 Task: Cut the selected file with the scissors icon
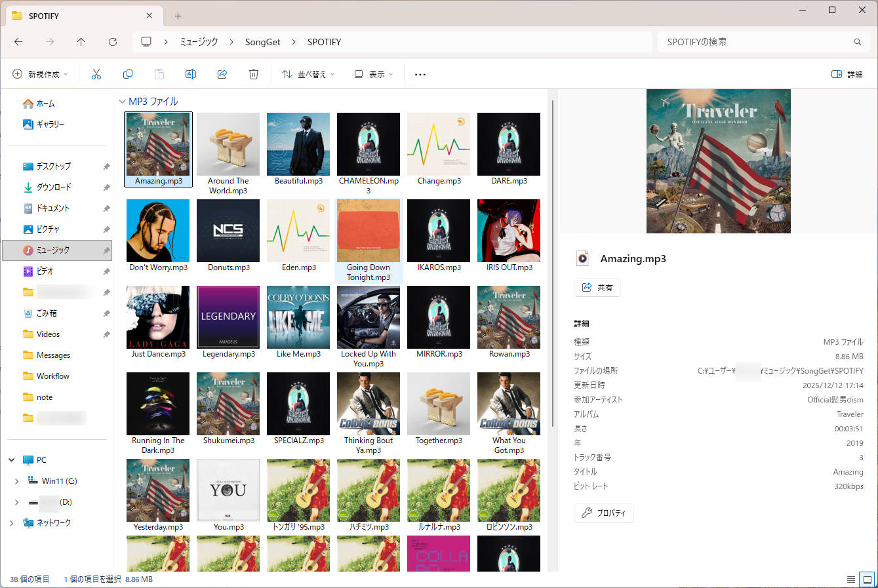point(96,74)
